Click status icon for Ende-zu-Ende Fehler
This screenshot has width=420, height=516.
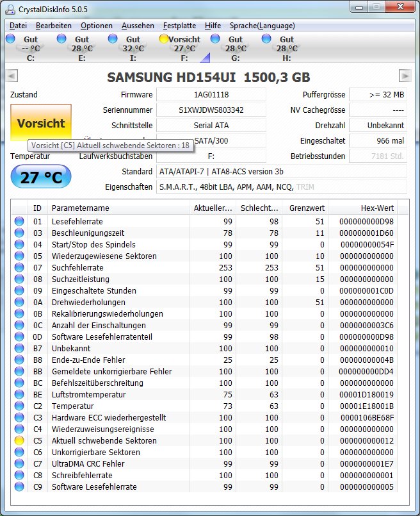coord(19,360)
